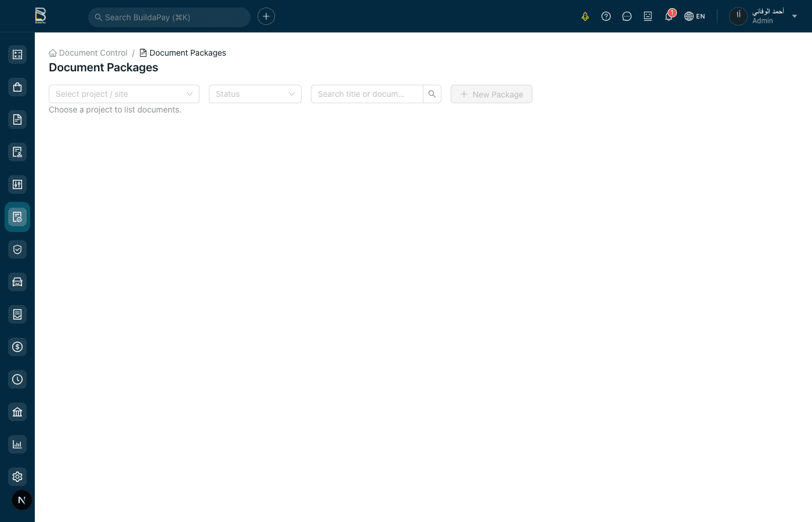Open the calculator icon in sidebar
The height and width of the screenshot is (522, 812).
pyautogui.click(x=17, y=55)
